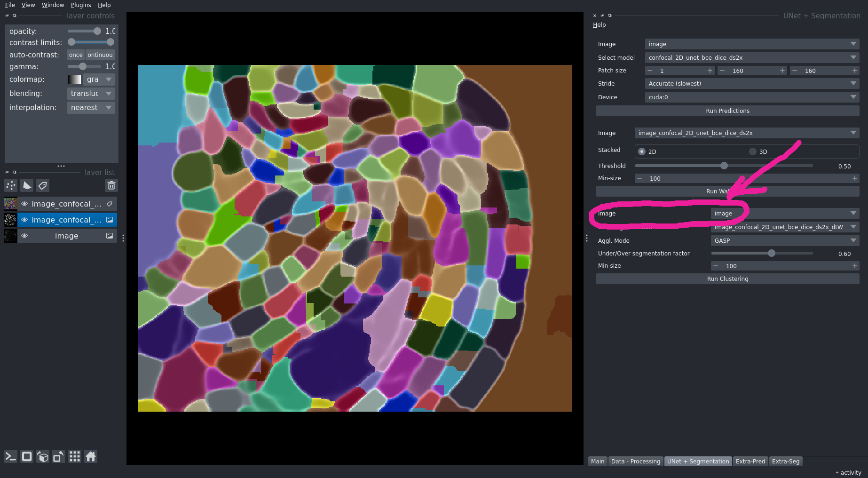Screen dimensions: 868x478
Task: Hide the image layer with its eye icon
Action: point(24,236)
